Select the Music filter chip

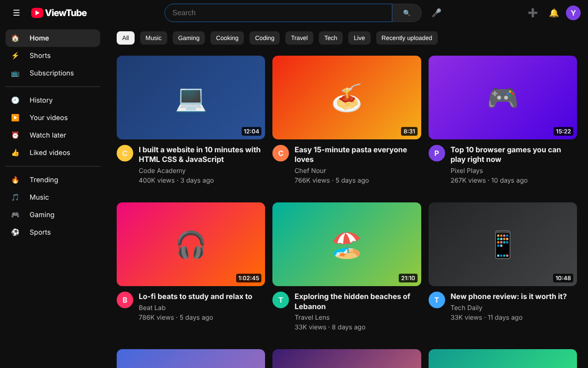click(153, 38)
